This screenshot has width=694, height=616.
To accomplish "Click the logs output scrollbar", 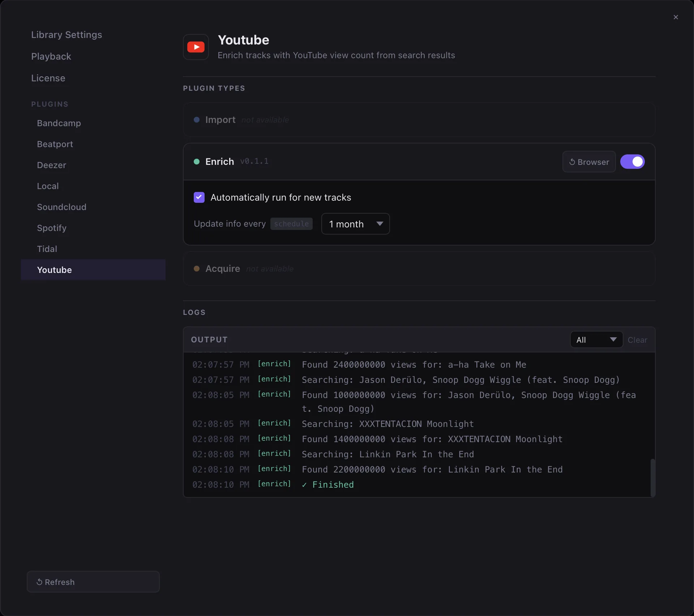I will (652, 477).
